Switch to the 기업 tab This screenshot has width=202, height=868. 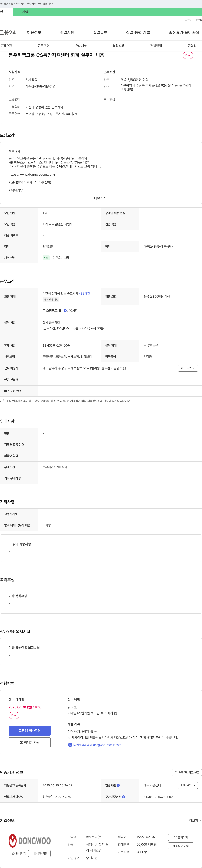pos(25,12)
